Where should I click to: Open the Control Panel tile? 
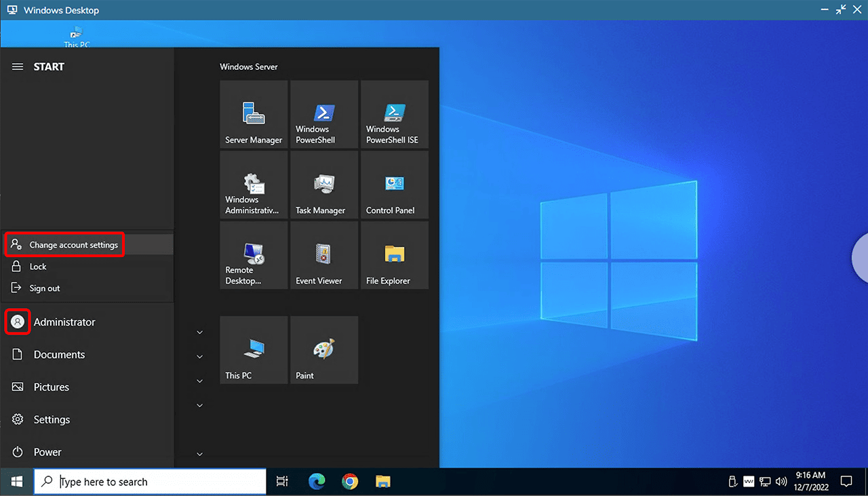(x=394, y=185)
